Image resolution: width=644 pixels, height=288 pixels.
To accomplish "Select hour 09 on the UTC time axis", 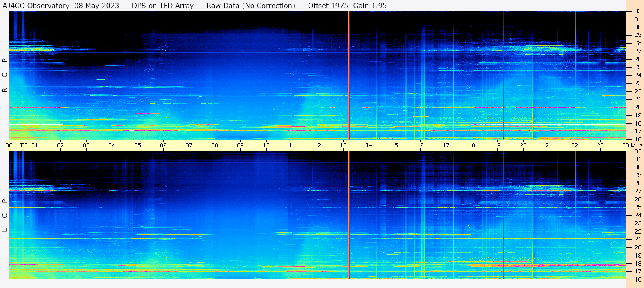I will coord(240,145).
